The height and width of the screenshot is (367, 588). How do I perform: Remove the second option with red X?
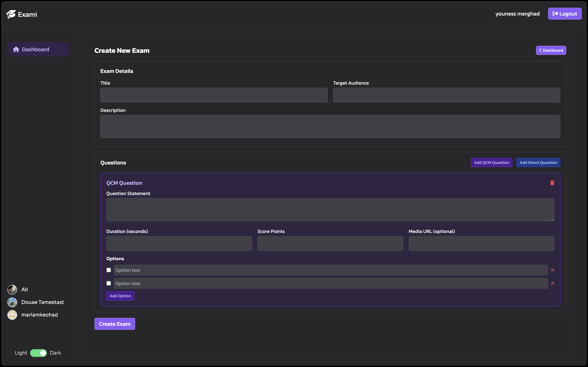(552, 283)
